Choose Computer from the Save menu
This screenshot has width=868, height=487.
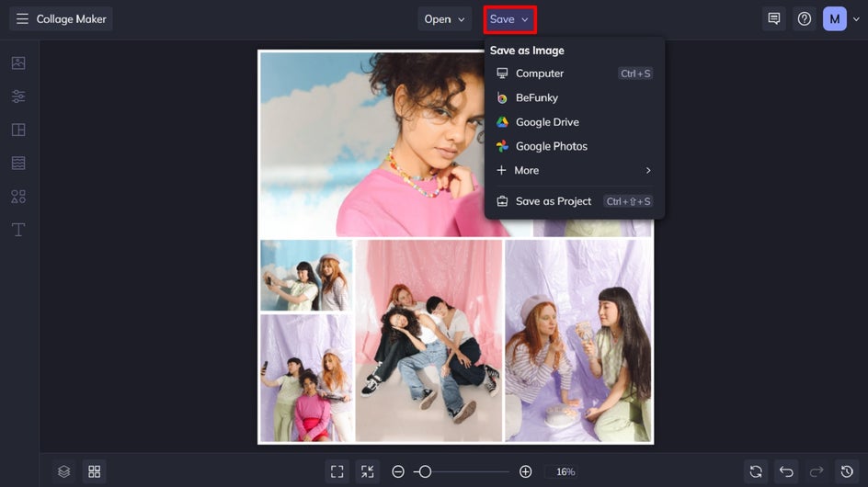(540, 74)
